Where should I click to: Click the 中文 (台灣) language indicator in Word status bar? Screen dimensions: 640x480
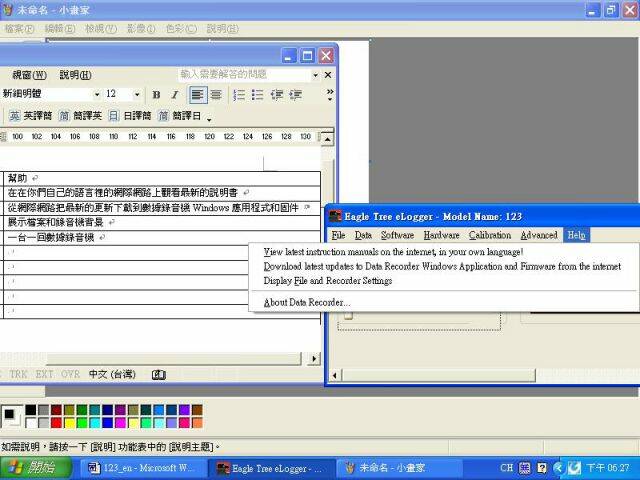(112, 374)
